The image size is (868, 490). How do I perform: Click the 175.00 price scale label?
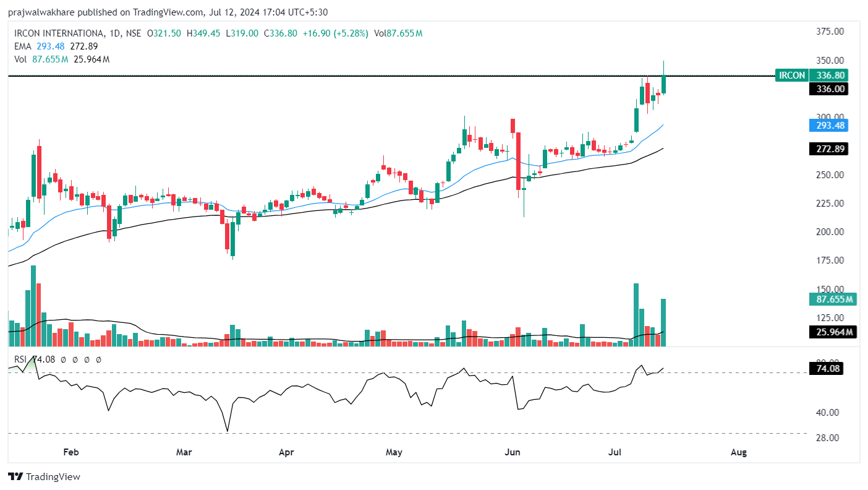pos(830,260)
